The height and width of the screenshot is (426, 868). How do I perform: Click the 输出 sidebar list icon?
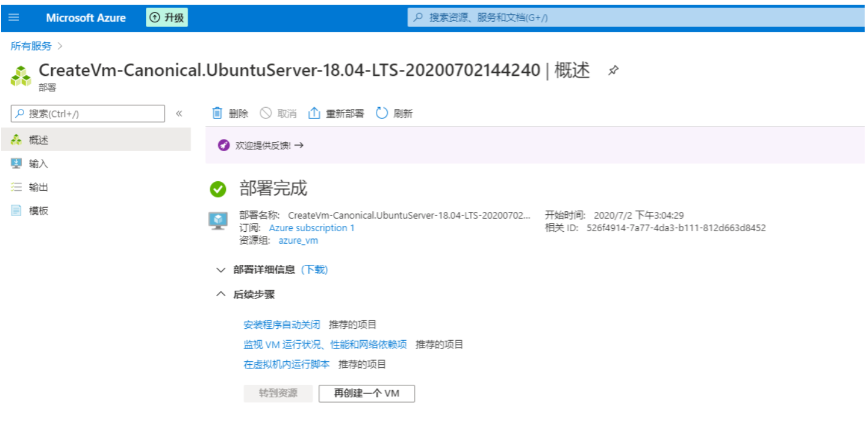pos(16,187)
